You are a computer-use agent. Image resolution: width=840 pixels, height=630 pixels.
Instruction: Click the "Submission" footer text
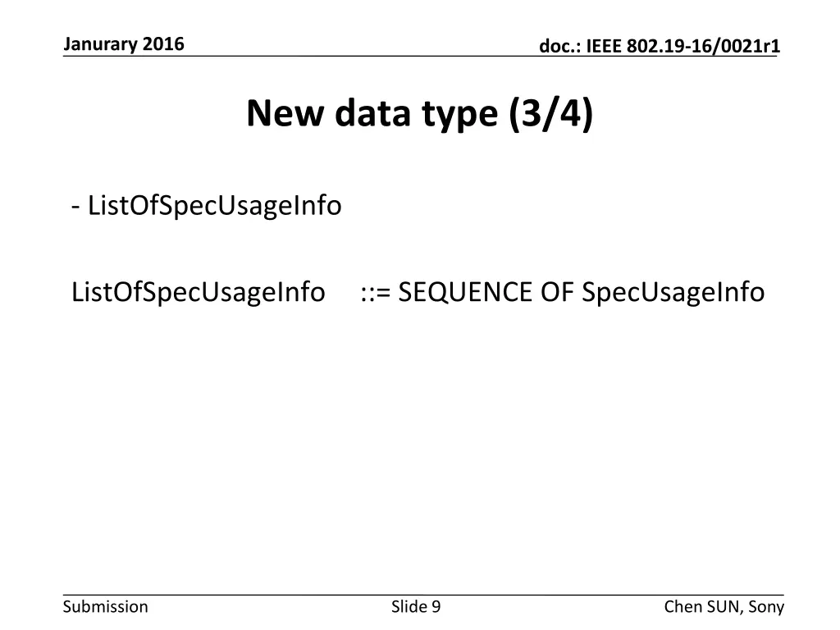pos(105,607)
